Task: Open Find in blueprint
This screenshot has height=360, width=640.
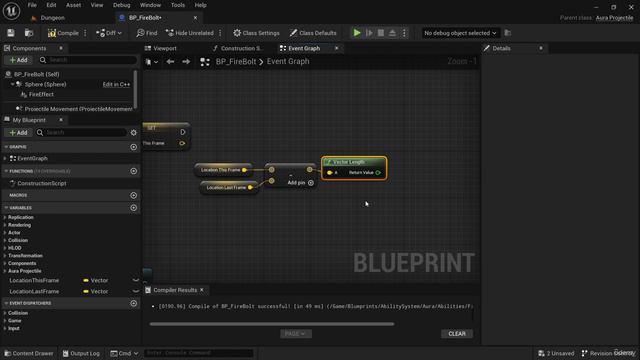Action: coord(147,33)
